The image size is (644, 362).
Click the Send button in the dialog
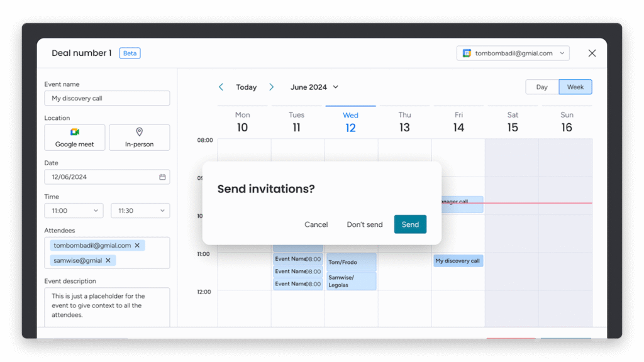(x=410, y=224)
